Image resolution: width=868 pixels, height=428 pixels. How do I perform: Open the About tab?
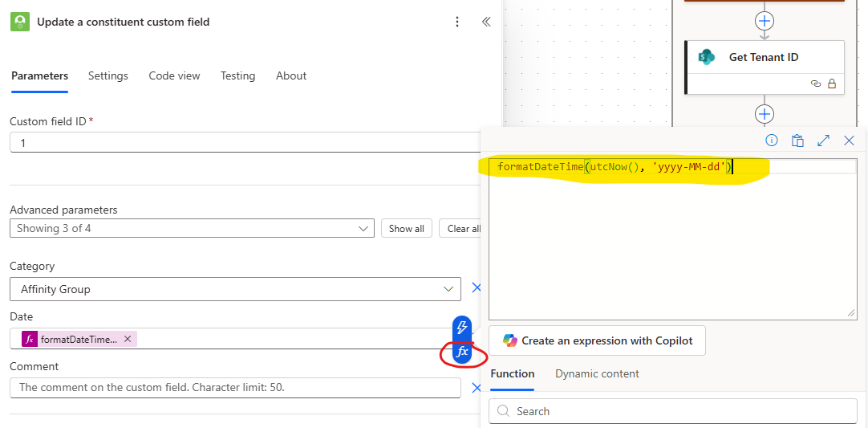point(291,76)
